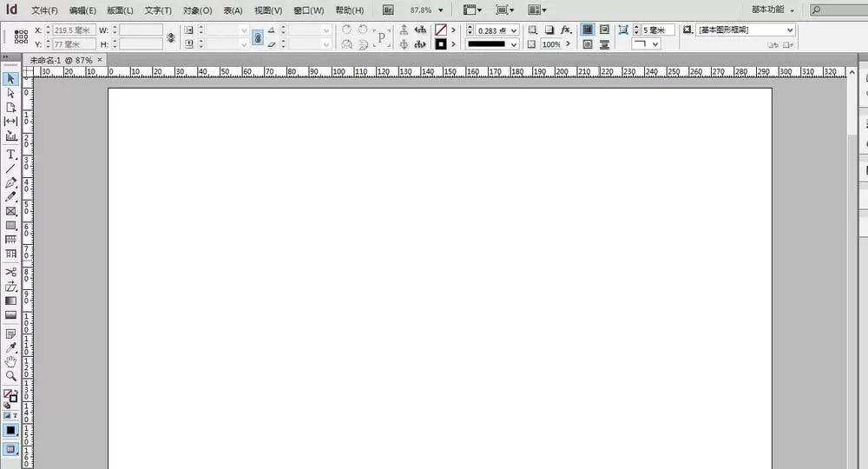Toggle wrap around object shape button
868x469 pixels.
tap(588, 44)
